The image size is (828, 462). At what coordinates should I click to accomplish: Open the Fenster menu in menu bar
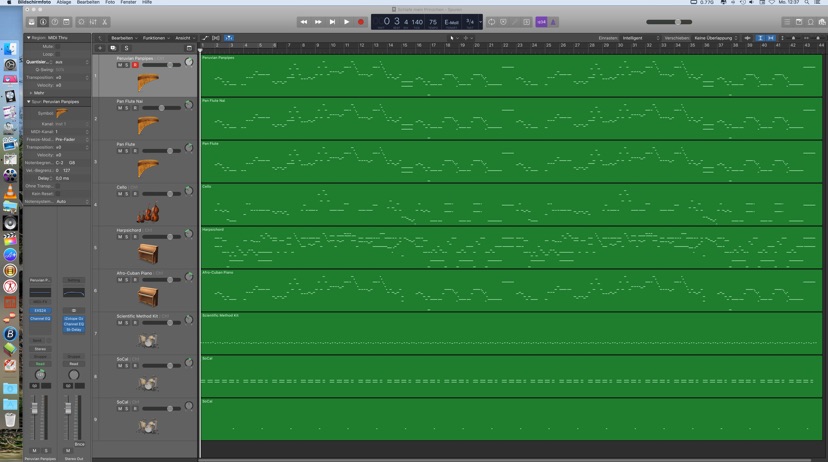(128, 3)
